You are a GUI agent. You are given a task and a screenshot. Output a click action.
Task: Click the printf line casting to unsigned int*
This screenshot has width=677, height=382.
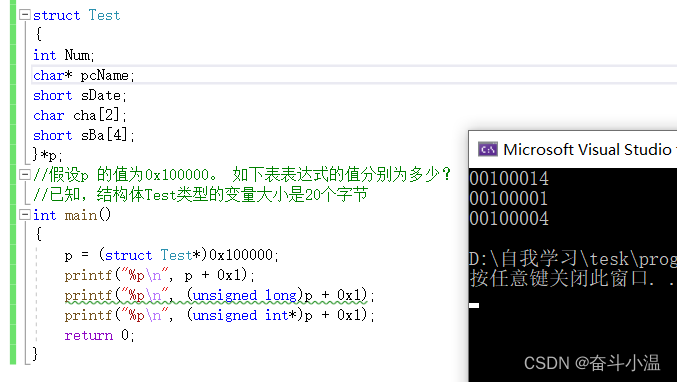click(220, 315)
